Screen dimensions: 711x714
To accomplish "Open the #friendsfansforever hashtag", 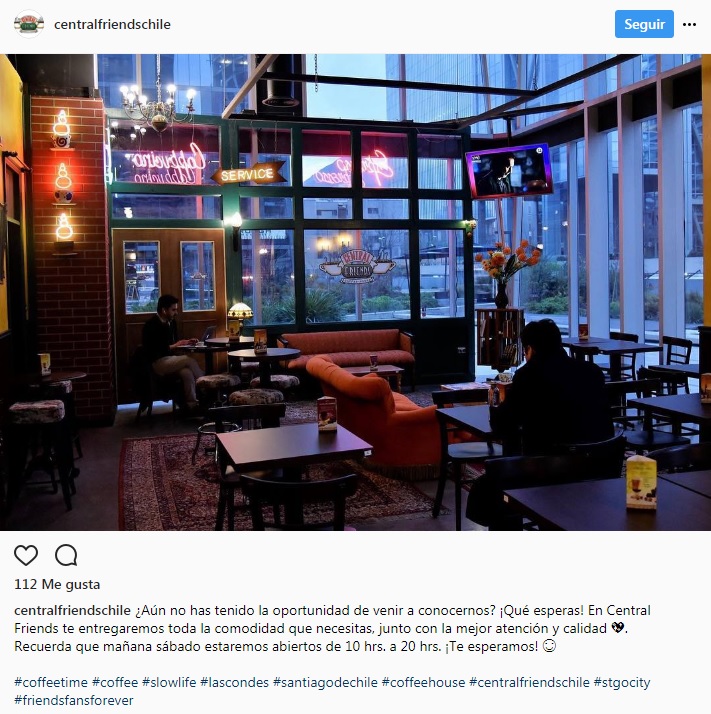I will pyautogui.click(x=74, y=700).
